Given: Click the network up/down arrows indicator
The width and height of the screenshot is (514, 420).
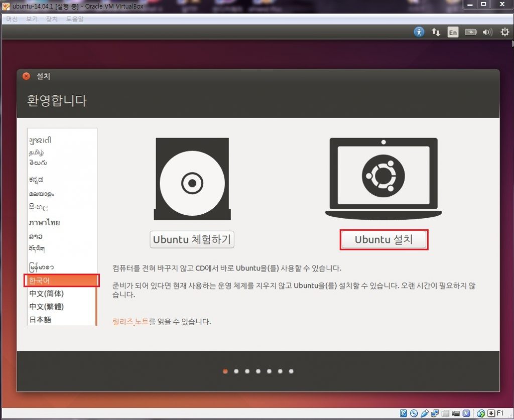Looking at the screenshot, I should point(436,32).
